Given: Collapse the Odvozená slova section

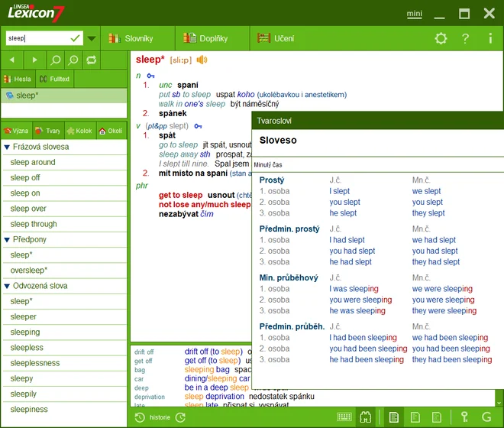Looking at the screenshot, I should pos(7,286).
